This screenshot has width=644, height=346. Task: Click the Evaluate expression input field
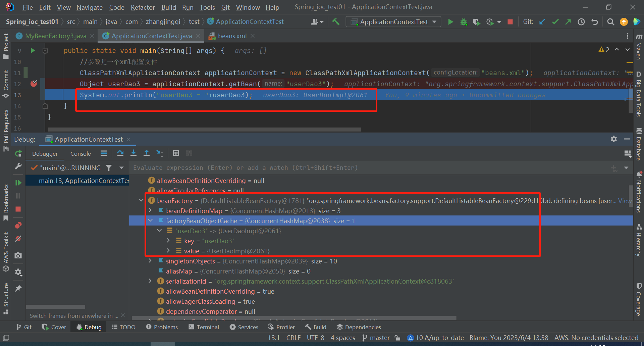[x=369, y=168]
